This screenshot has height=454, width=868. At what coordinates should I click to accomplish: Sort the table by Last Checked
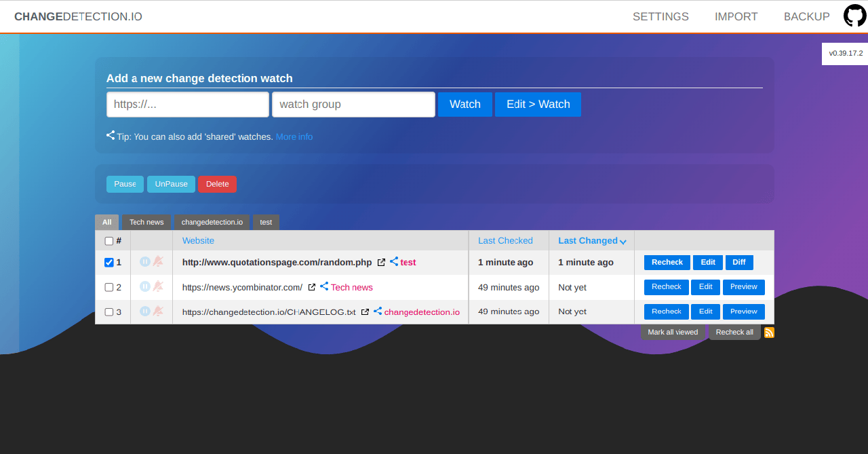[x=505, y=241]
